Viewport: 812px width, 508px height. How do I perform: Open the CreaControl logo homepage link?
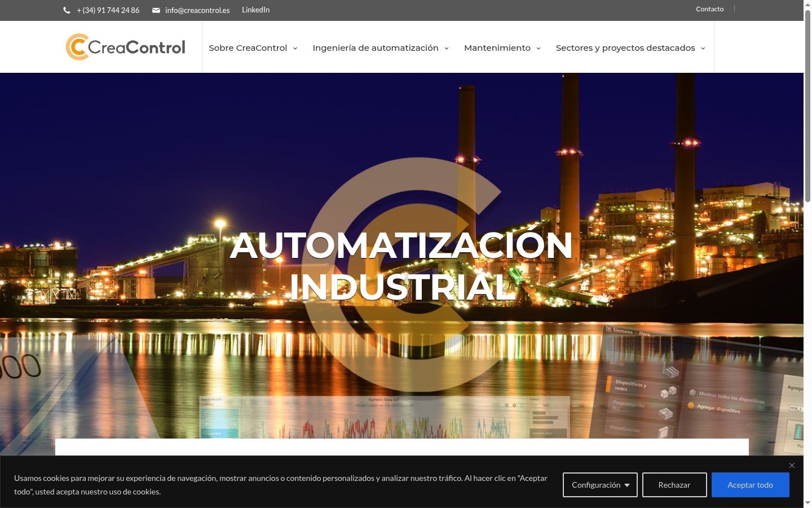pyautogui.click(x=125, y=47)
